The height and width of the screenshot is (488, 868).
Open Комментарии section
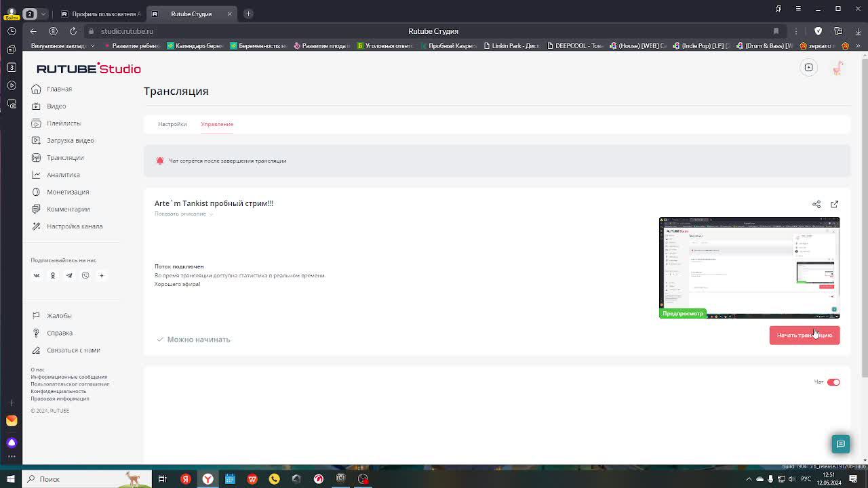(x=61, y=209)
